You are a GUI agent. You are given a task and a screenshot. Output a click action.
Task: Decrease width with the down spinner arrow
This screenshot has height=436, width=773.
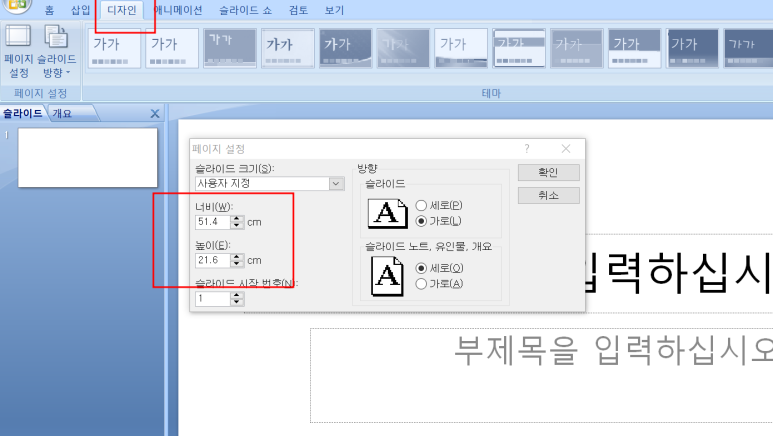237,225
